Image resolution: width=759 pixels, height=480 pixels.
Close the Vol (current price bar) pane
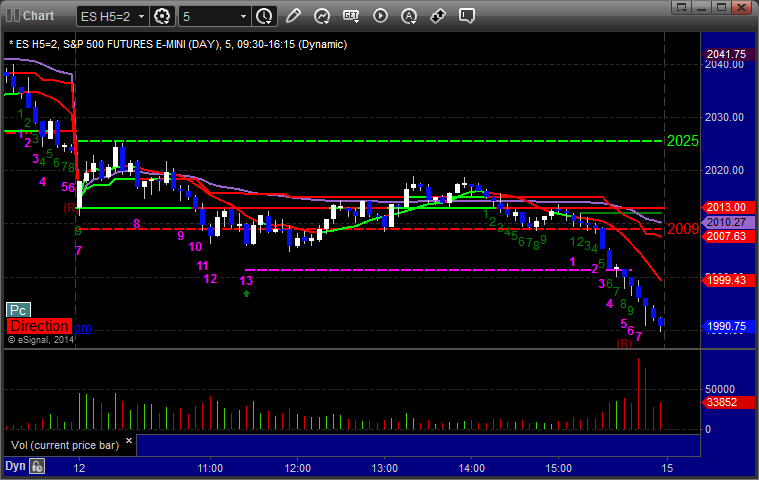[129, 440]
